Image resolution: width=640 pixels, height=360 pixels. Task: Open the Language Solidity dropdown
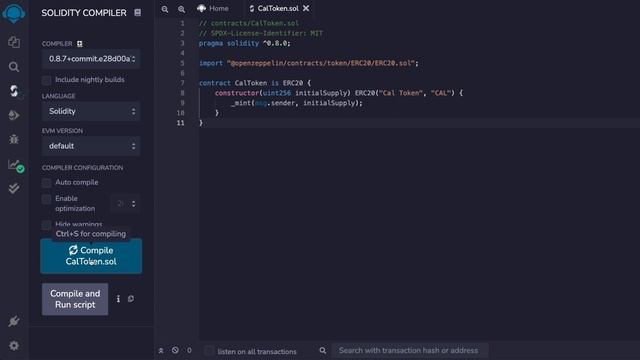pyautogui.click(x=91, y=111)
